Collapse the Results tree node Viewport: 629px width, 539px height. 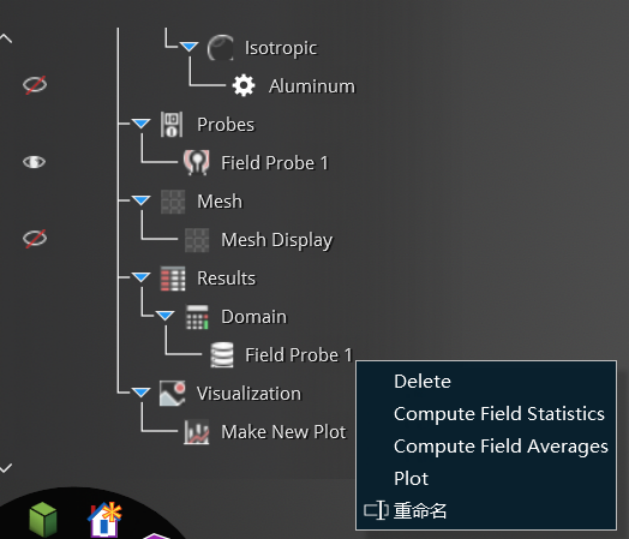[141, 277]
